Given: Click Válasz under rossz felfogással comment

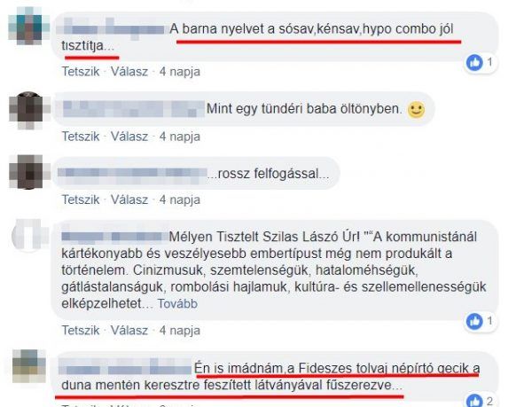Looking at the screenshot, I should (129, 200).
